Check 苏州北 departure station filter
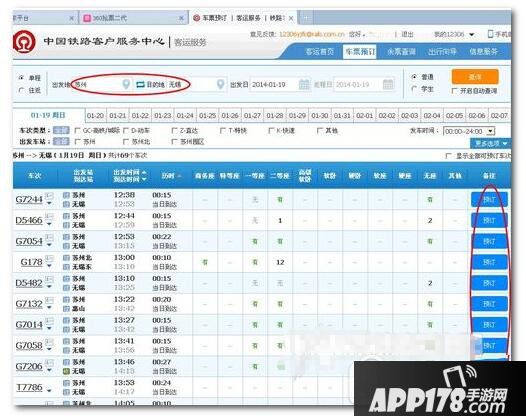The width and height of the screenshot is (526, 416). [126, 142]
